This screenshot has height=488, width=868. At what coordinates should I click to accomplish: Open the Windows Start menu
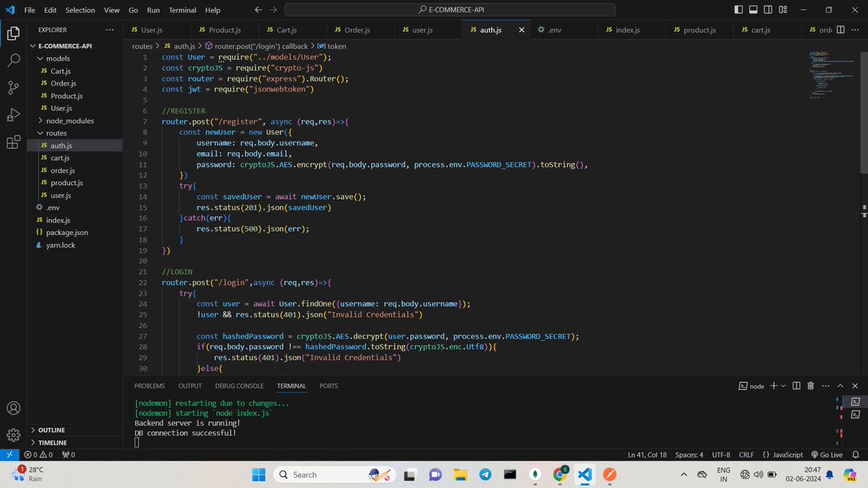click(x=258, y=474)
